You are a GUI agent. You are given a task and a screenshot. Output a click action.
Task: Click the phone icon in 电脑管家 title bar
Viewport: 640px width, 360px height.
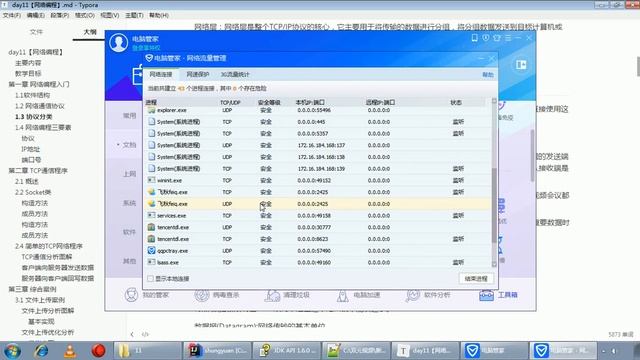click(x=474, y=38)
